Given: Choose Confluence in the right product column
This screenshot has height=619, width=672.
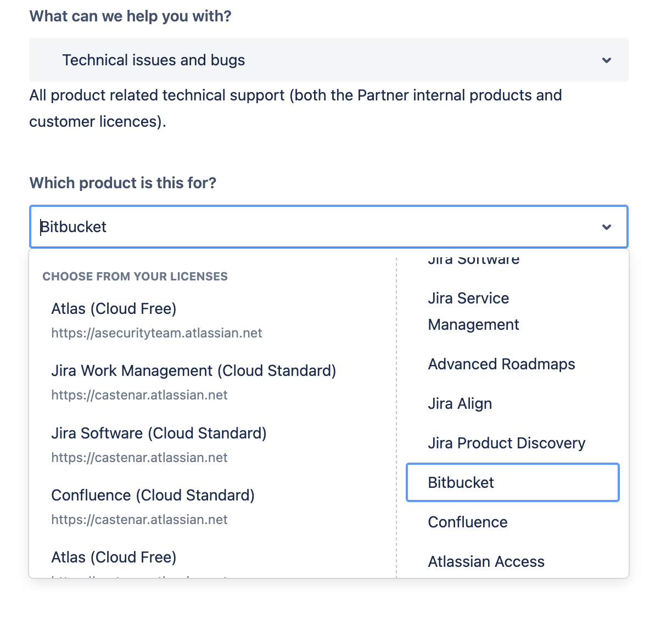Looking at the screenshot, I should [467, 522].
